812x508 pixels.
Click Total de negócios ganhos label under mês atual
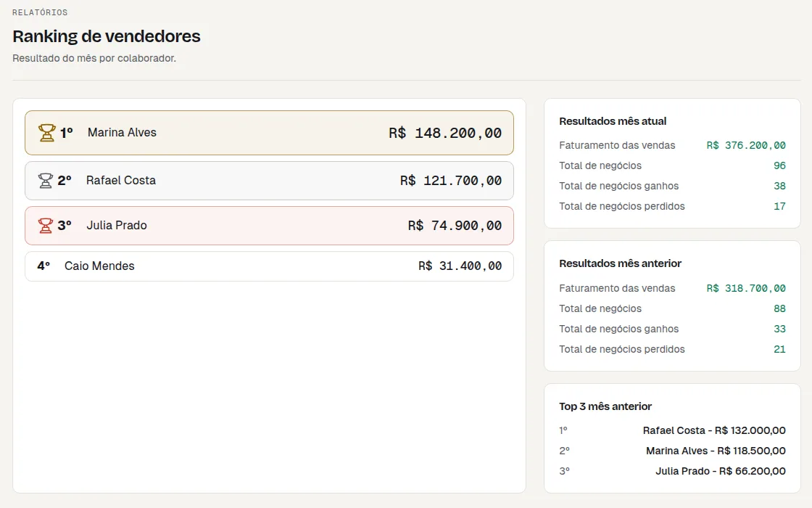click(619, 186)
